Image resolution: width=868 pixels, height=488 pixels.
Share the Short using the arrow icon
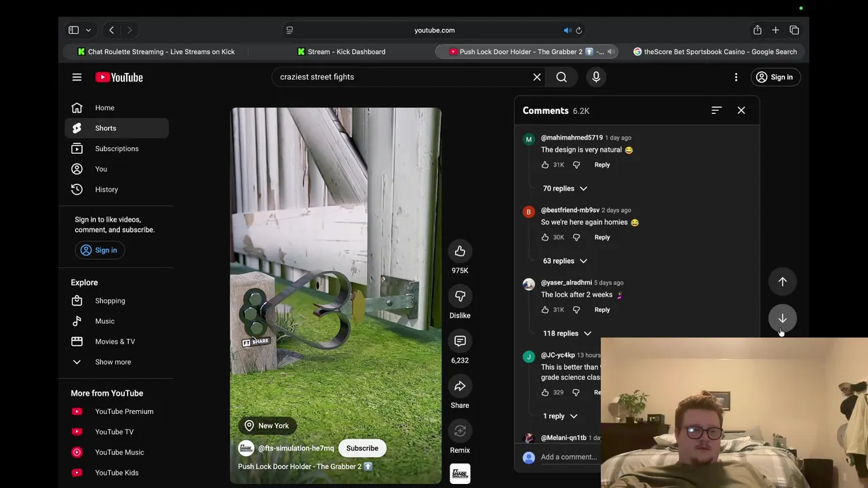460,386
